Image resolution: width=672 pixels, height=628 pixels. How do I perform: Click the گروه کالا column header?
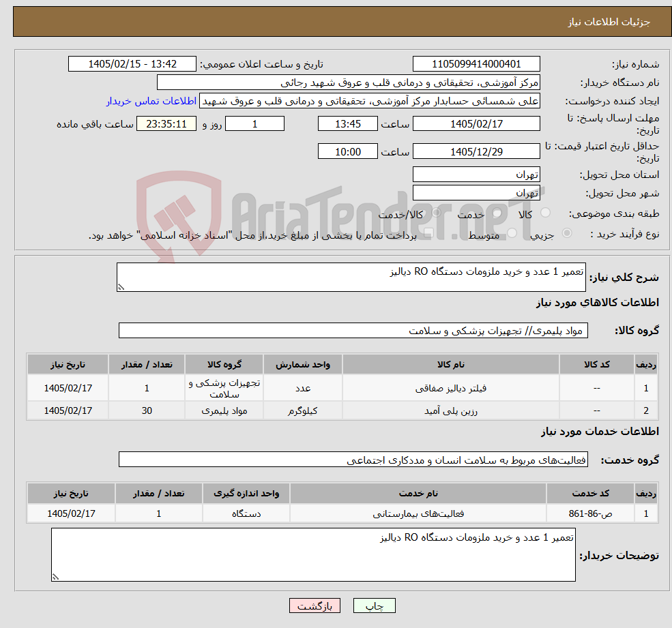click(x=224, y=365)
